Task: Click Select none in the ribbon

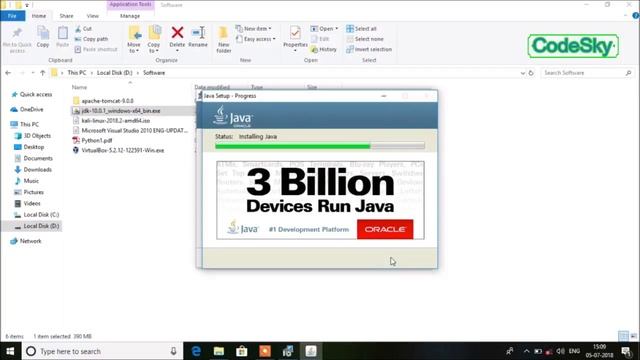Action: pos(365,39)
